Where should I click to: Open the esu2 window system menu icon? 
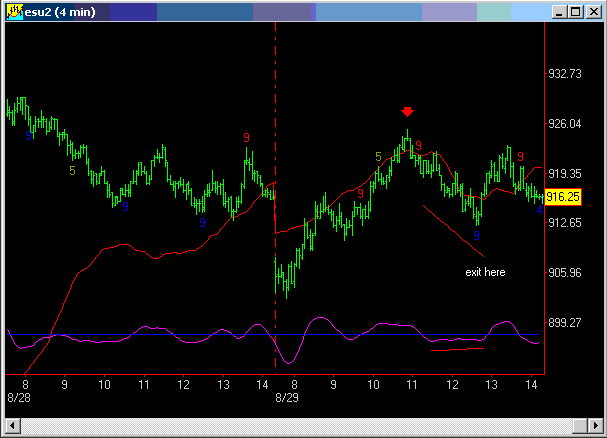point(14,11)
